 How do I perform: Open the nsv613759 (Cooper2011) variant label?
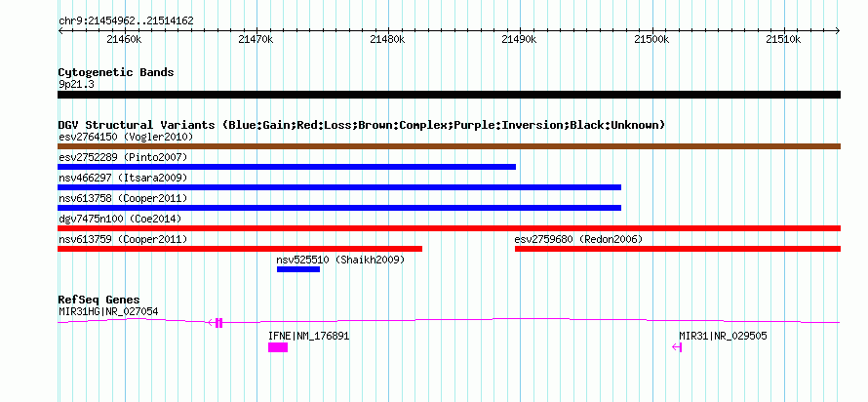click(x=123, y=239)
